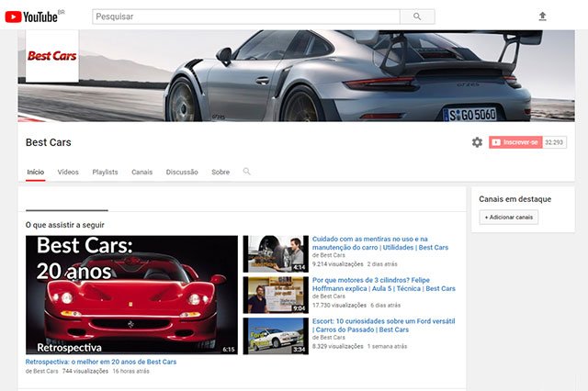Viewport: 588px width, 391px height.
Task: Click the 9.214 visualizações text
Action: pyautogui.click(x=337, y=264)
